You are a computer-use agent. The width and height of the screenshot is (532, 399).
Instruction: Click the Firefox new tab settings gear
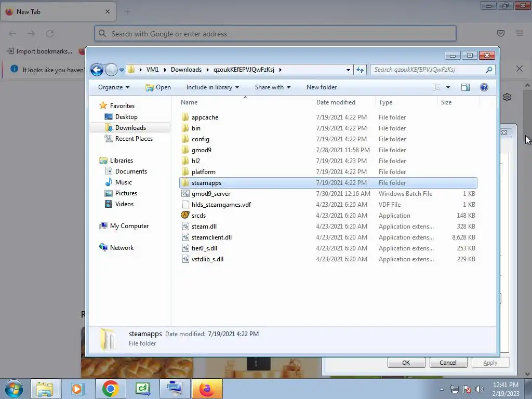(507, 97)
